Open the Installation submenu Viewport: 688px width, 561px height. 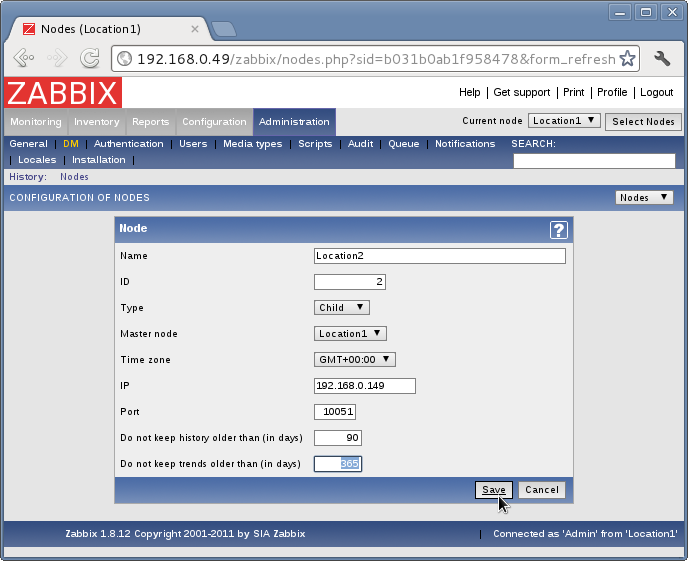click(x=99, y=160)
